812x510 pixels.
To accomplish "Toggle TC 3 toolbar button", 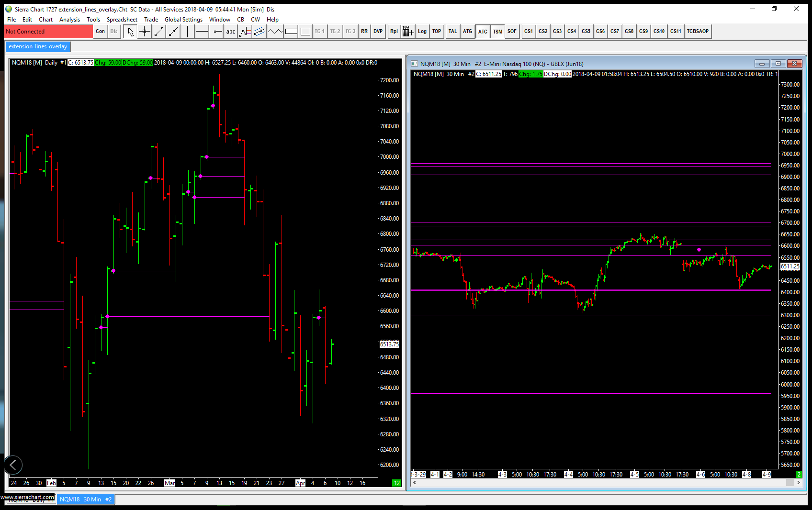I will 350,32.
